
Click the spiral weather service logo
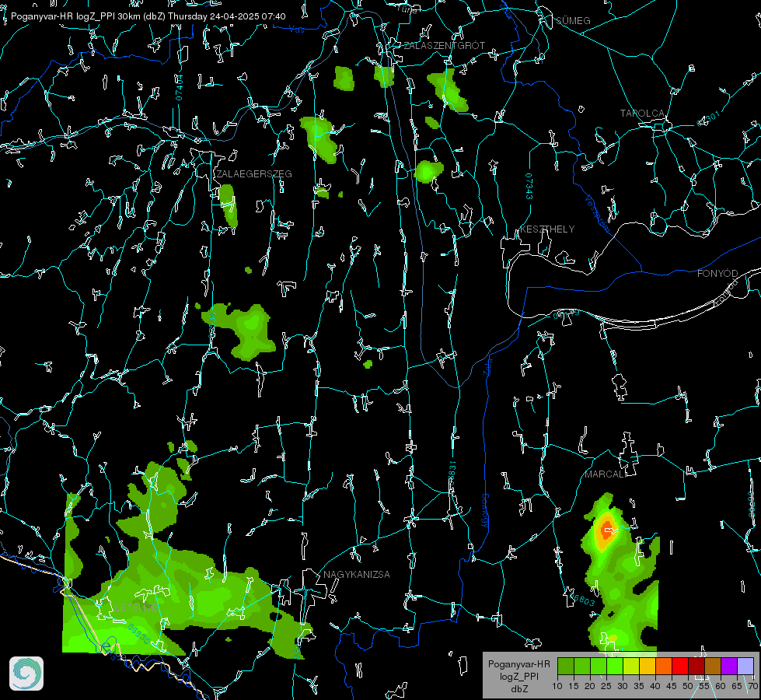point(26,674)
